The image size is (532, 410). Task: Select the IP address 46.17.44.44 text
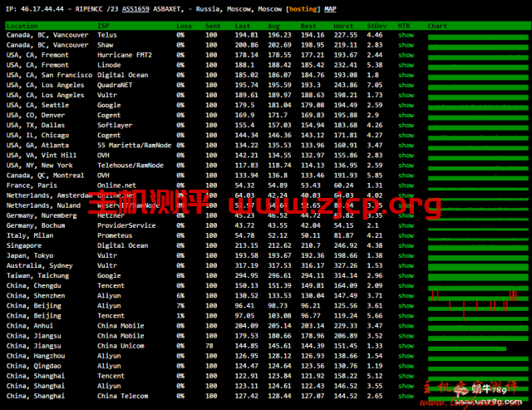(42, 9)
